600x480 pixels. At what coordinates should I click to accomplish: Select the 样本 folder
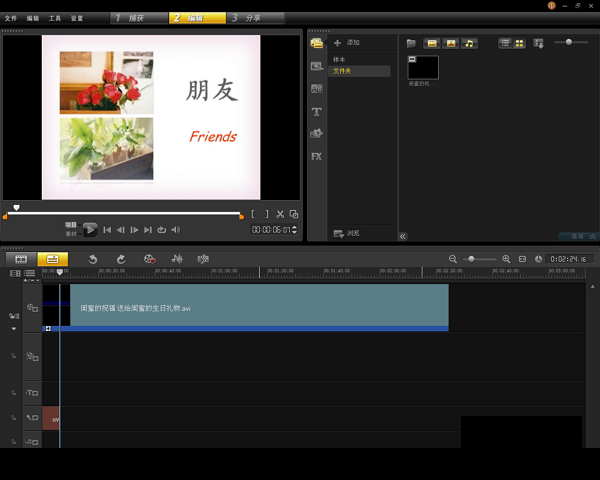point(339,60)
